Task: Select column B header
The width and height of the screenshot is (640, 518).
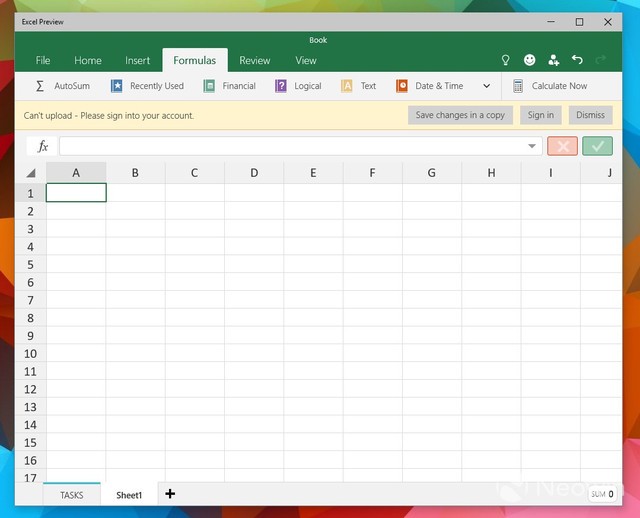Action: pos(136,173)
